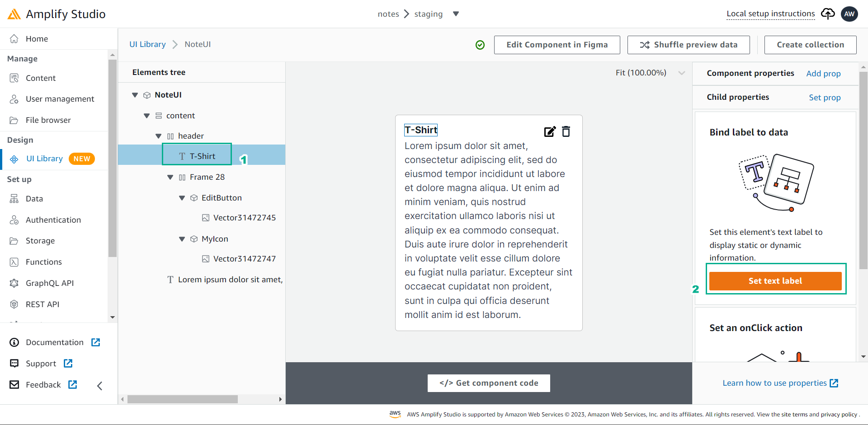Viewport: 868px width, 425px height.
Task: Click the Documentation info icon
Action: point(14,342)
